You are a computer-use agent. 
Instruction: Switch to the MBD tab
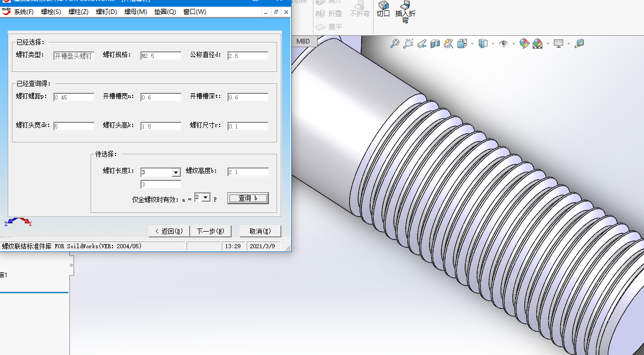[x=303, y=41]
